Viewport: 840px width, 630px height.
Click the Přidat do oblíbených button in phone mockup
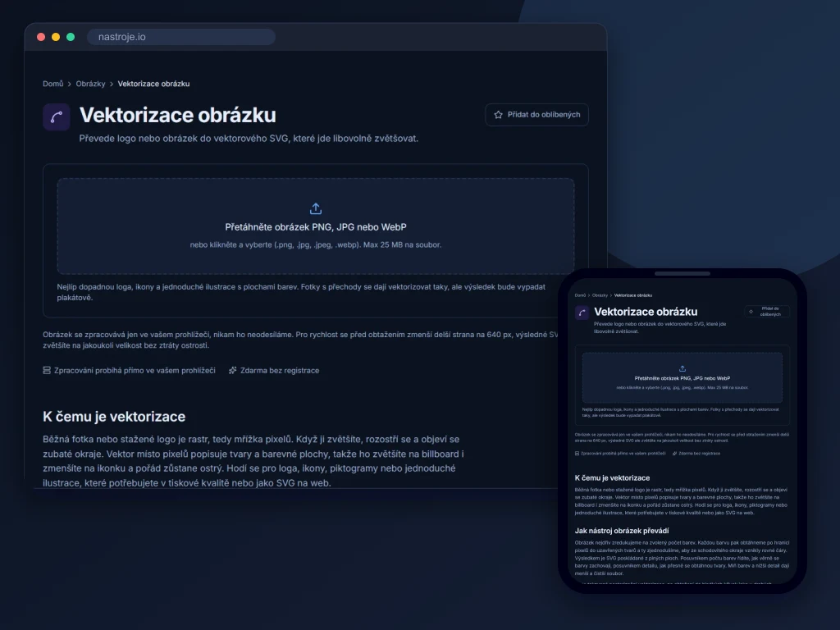pyautogui.click(x=767, y=311)
